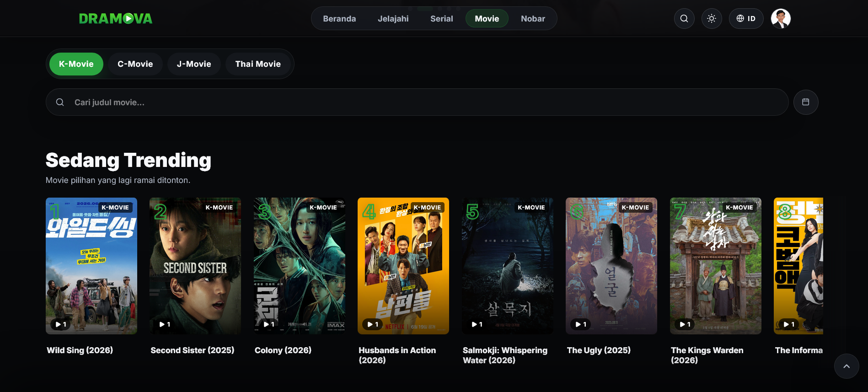Open the Husbands in Action poster
The height and width of the screenshot is (392, 868).
click(x=403, y=266)
